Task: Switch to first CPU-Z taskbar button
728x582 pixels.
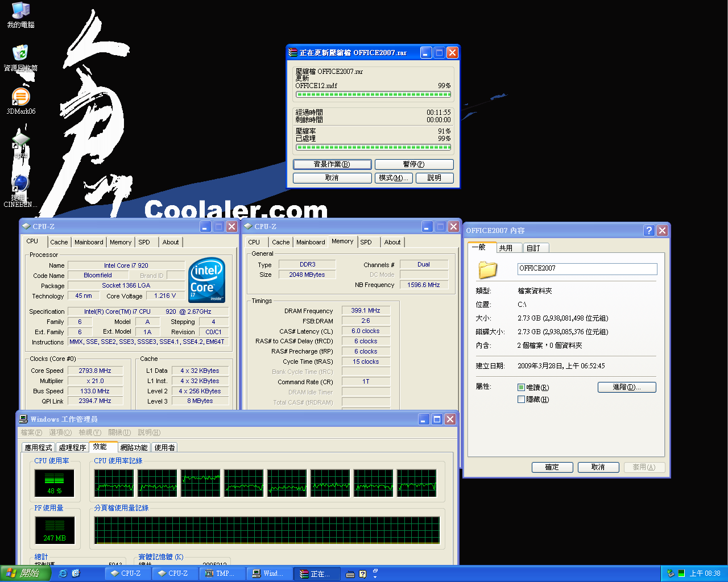Action: coord(128,573)
